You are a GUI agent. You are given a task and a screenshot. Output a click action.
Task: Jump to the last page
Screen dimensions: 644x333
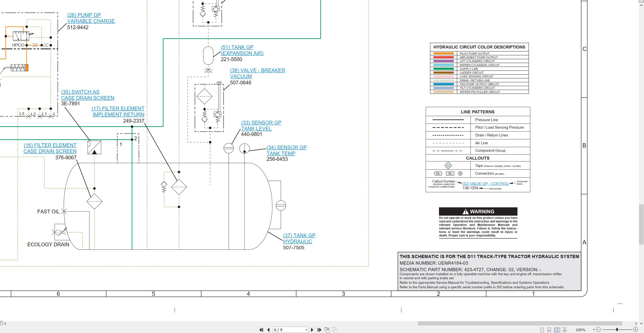click(x=319, y=330)
